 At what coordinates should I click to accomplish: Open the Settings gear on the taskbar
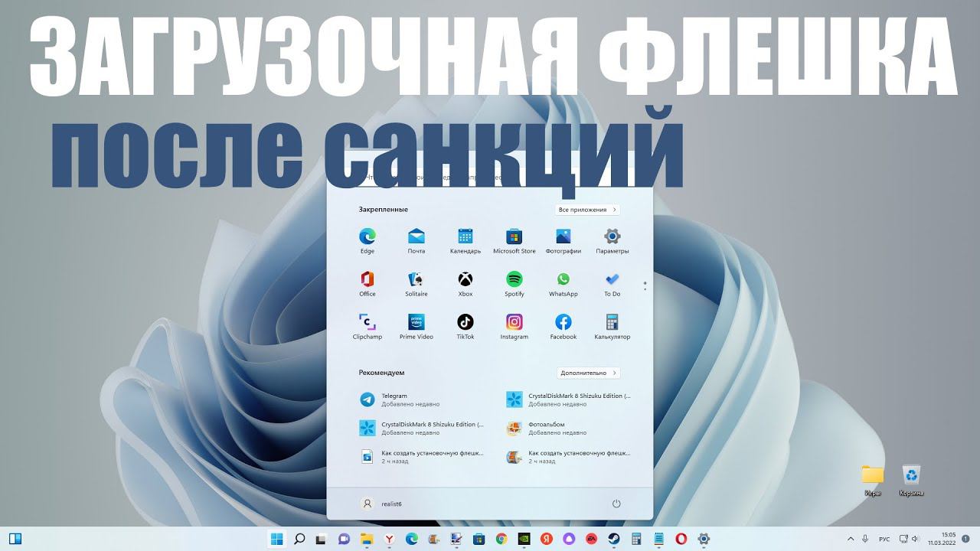coord(704,539)
